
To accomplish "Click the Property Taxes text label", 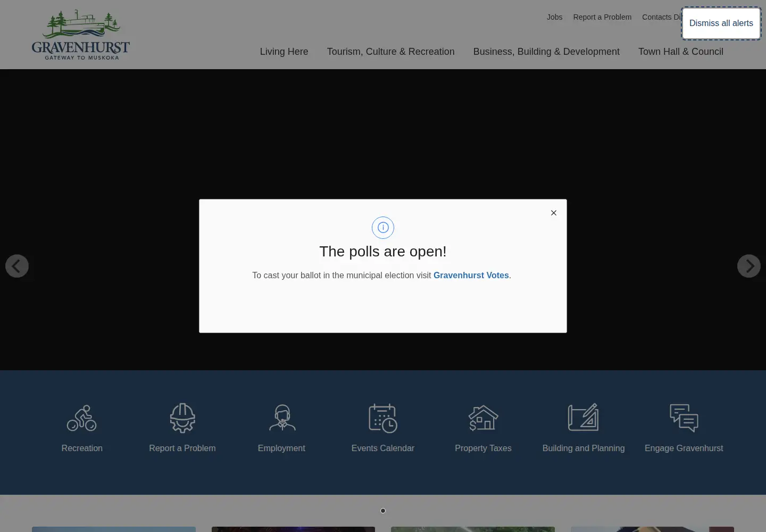I will click(483, 448).
